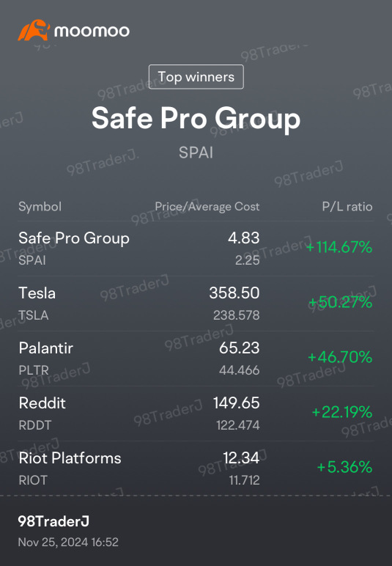The width and height of the screenshot is (392, 566).
Task: Click Reddit's +22.19% P/L ratio
Action: [x=342, y=412]
